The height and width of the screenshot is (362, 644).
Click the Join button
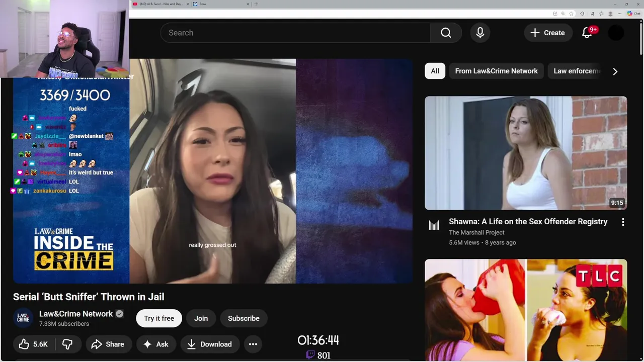201,318
